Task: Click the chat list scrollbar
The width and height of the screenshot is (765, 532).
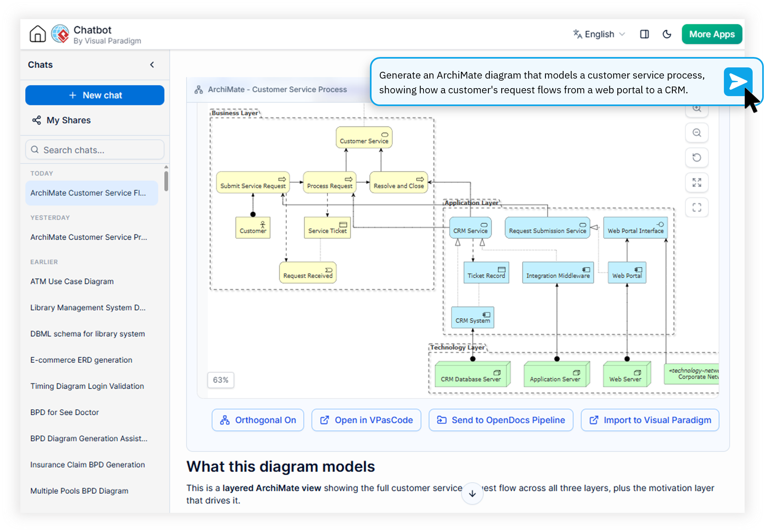Action: pyautogui.click(x=166, y=181)
